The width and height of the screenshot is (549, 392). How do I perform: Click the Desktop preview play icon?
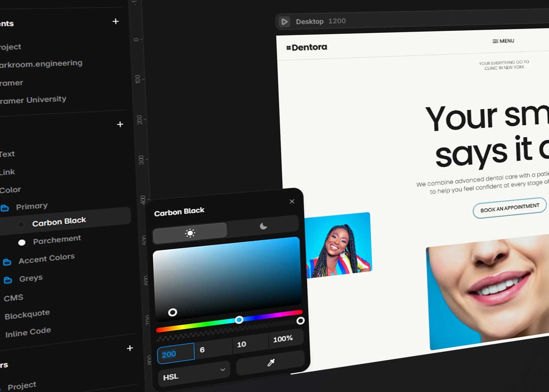click(284, 22)
